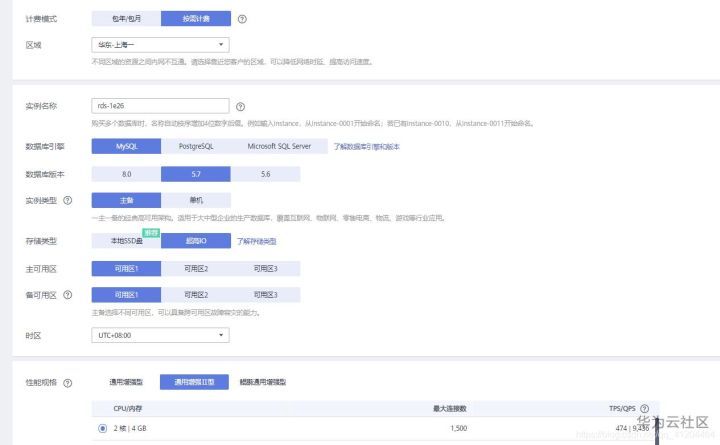Image resolution: width=720 pixels, height=445 pixels.
Task: Choose the 包年/包月 billing mode
Action: click(x=126, y=19)
